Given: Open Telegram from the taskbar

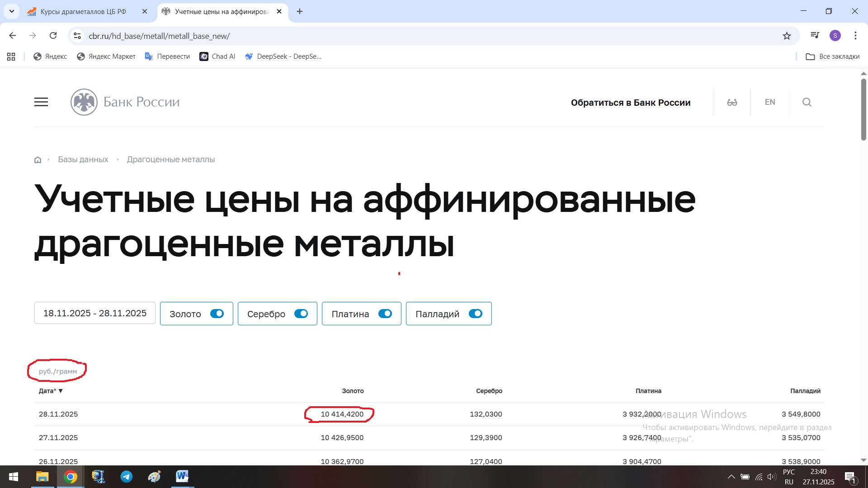Looking at the screenshot, I should point(127,477).
